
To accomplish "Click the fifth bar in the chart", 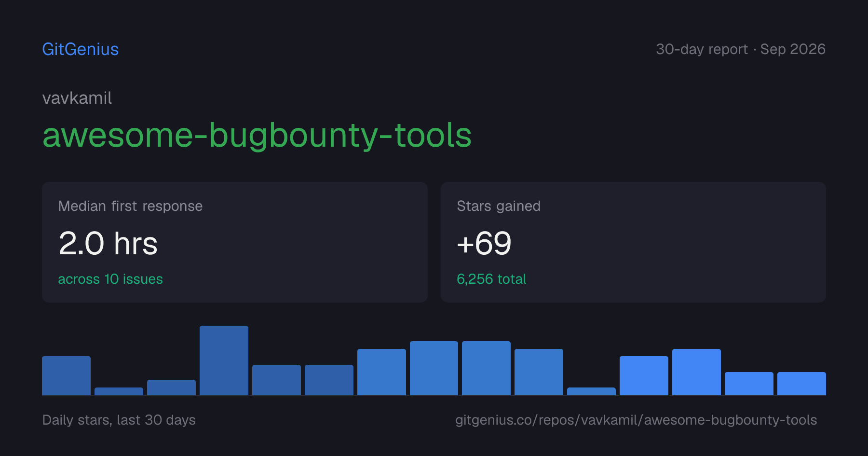I will [x=276, y=380].
